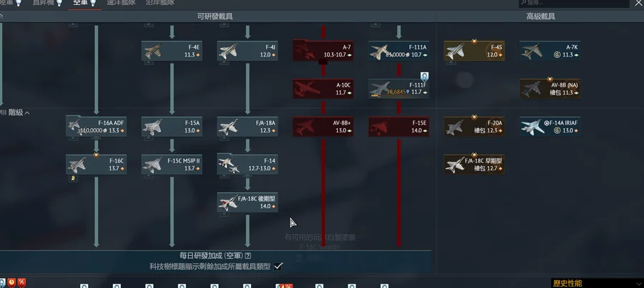This screenshot has width=644, height=288.
Task: Expand the F-14 vehicle group folder
Action: 248,165
